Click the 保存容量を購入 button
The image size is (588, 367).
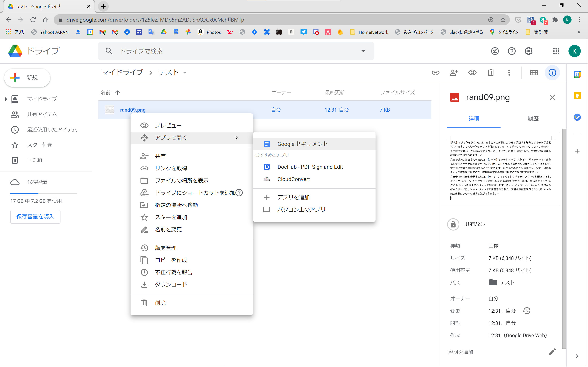pos(35,217)
